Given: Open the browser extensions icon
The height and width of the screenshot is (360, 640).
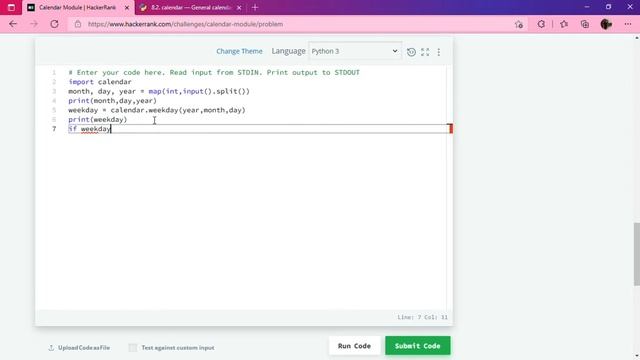Looking at the screenshot, I should 541,24.
